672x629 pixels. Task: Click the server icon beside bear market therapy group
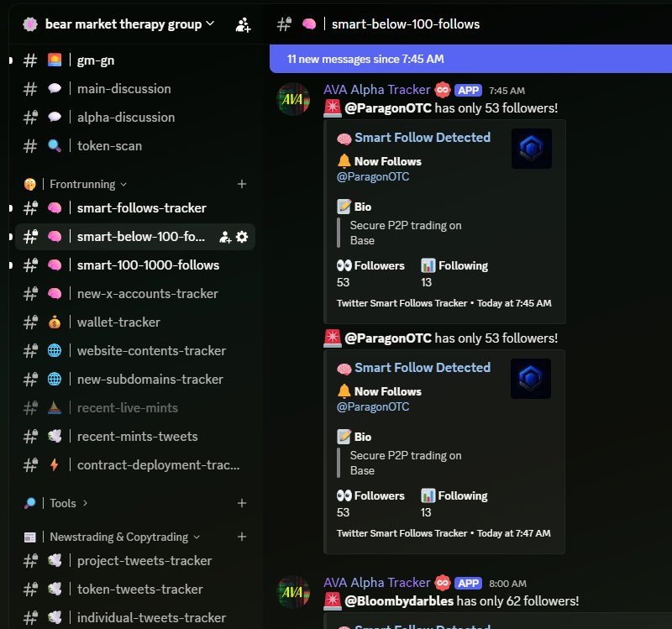coord(30,24)
